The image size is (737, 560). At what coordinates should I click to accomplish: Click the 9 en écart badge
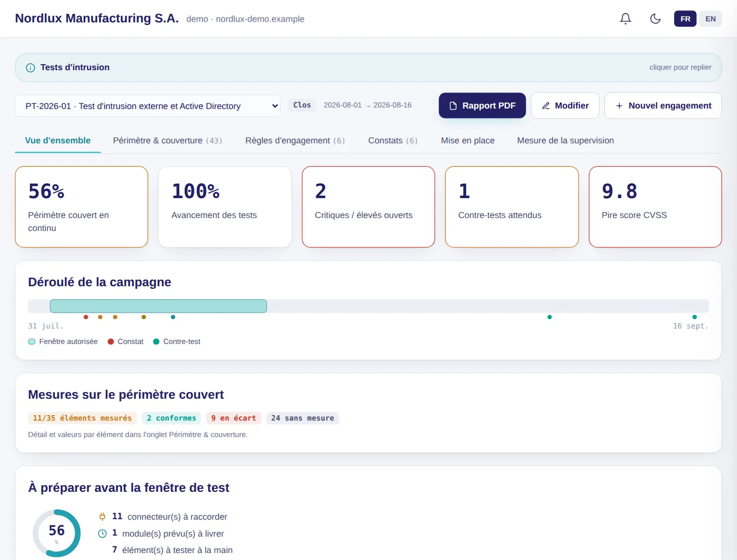tap(234, 418)
